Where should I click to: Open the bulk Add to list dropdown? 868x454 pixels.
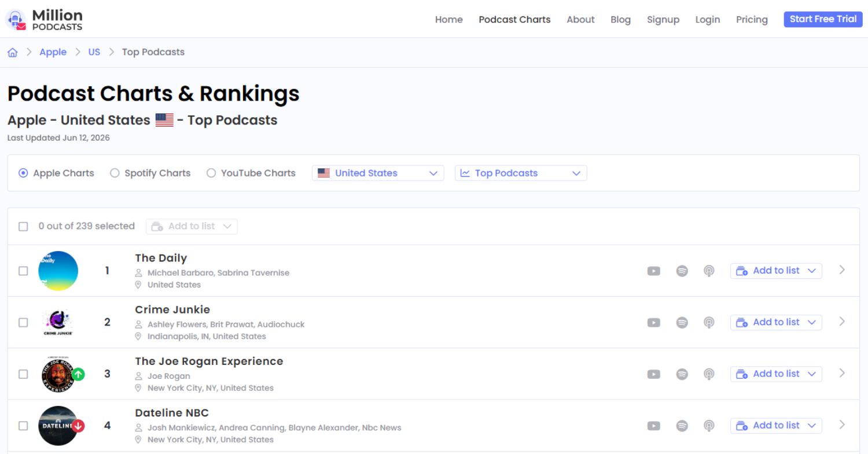click(x=192, y=226)
